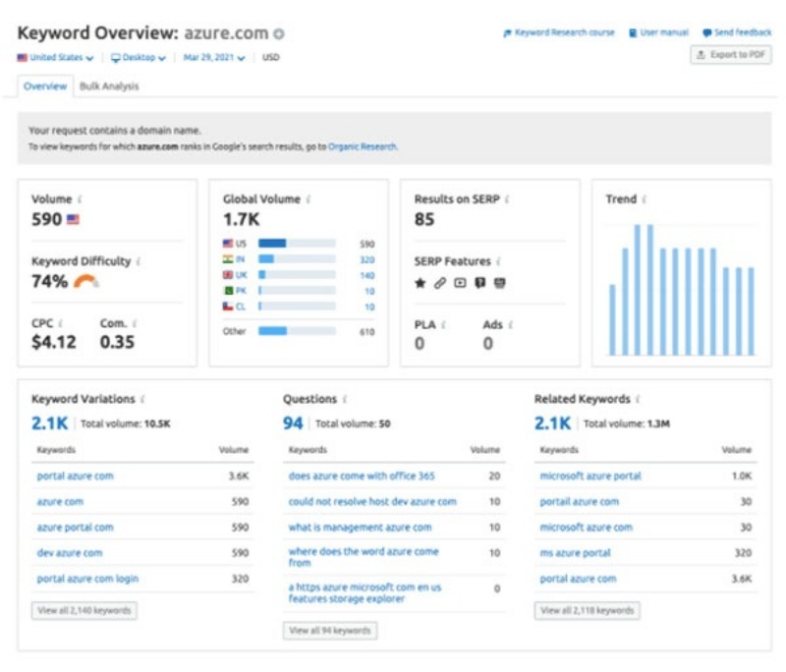Open question where does the word azure come from
The width and height of the screenshot is (786, 672).
[364, 557]
